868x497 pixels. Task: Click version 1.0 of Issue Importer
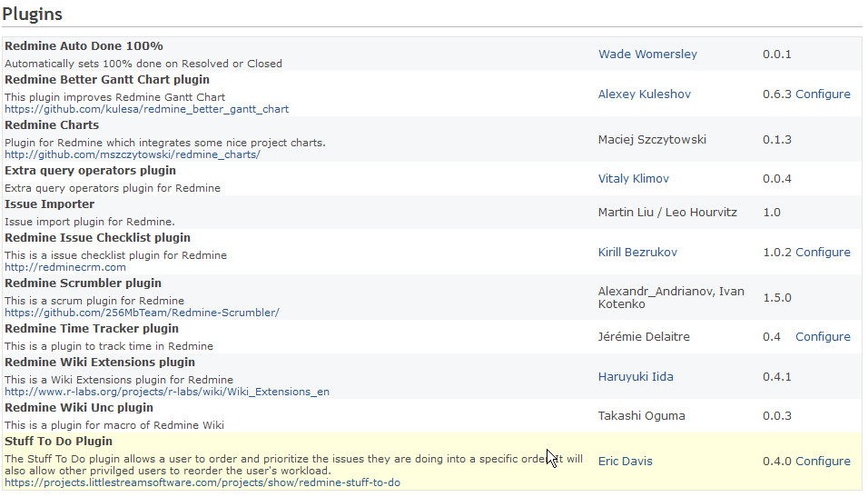click(772, 213)
